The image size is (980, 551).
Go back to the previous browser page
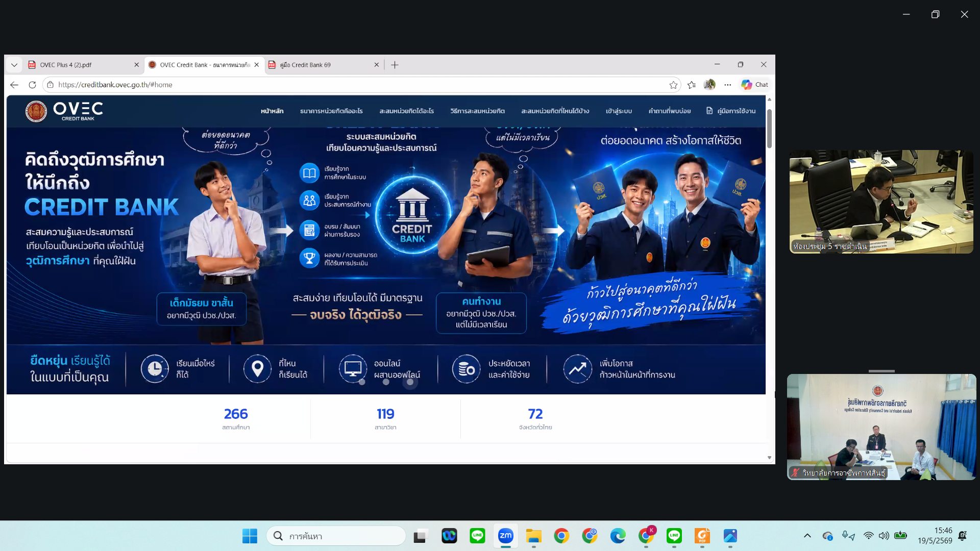(x=14, y=85)
